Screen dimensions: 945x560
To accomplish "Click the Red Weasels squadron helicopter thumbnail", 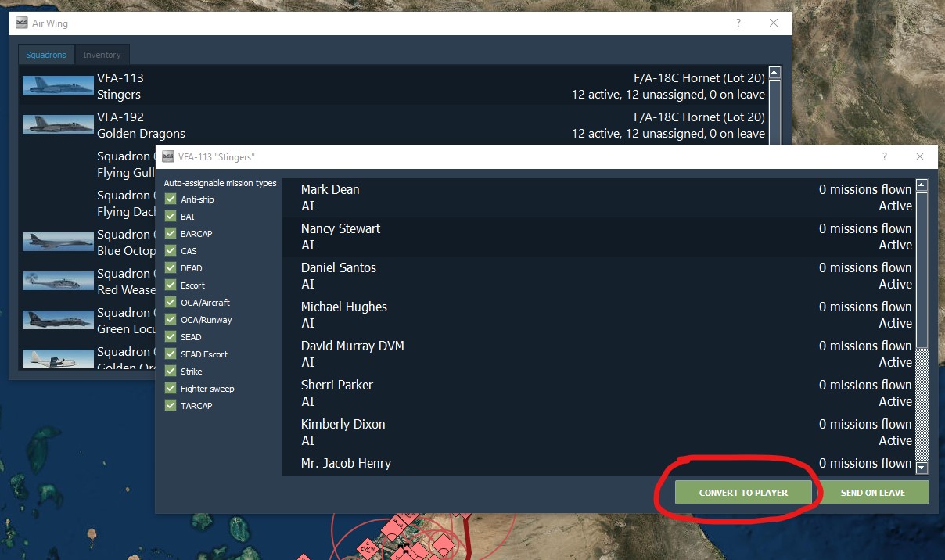I will click(58, 281).
